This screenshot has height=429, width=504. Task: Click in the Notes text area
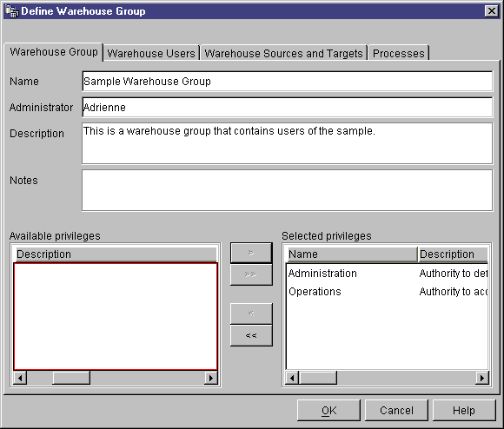click(287, 190)
